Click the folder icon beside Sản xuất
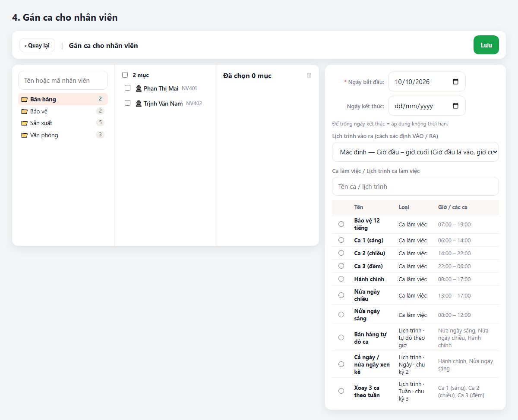Viewport: 518px width, 420px height. coord(25,123)
